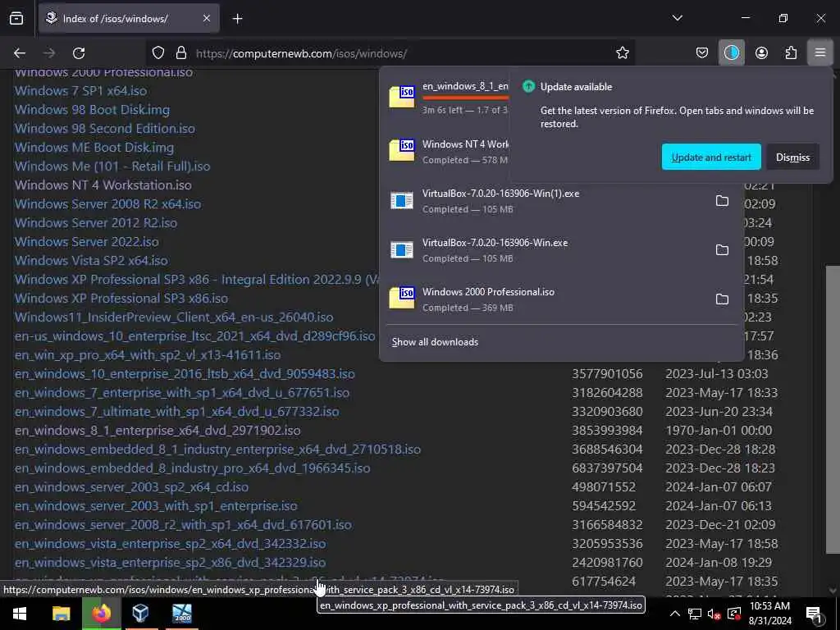840x630 pixels.
Task: Open VirtualBox from the taskbar
Action: (x=140, y=614)
